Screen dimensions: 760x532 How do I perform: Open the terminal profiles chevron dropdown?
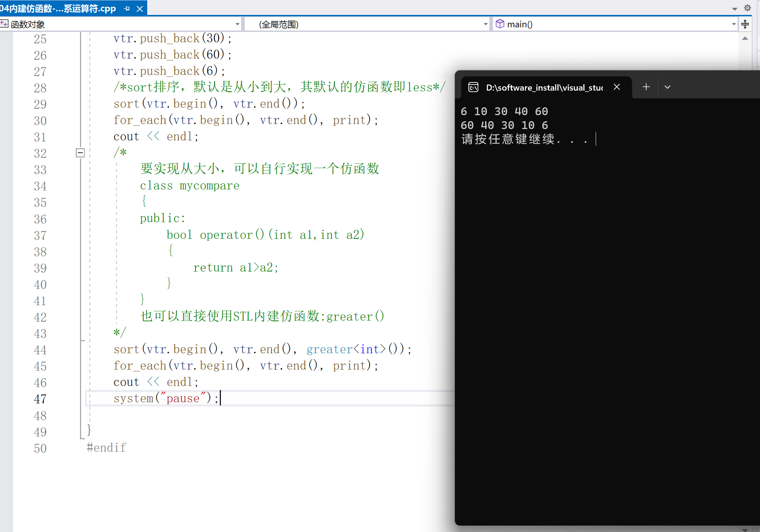point(667,87)
